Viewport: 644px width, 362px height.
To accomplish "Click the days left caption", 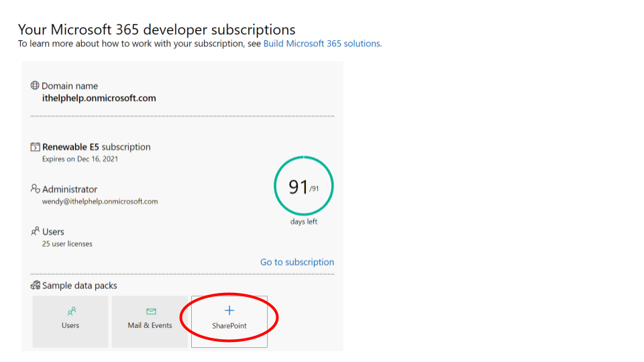I will pyautogui.click(x=303, y=222).
